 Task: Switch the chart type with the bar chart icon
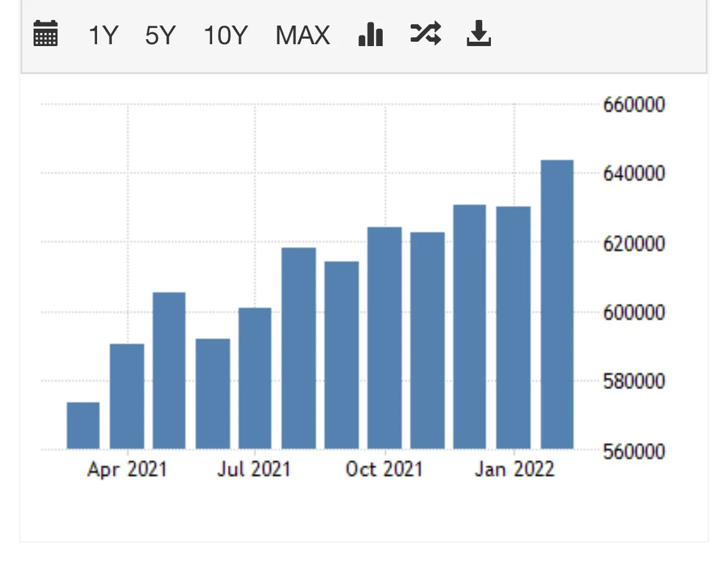[x=370, y=34]
